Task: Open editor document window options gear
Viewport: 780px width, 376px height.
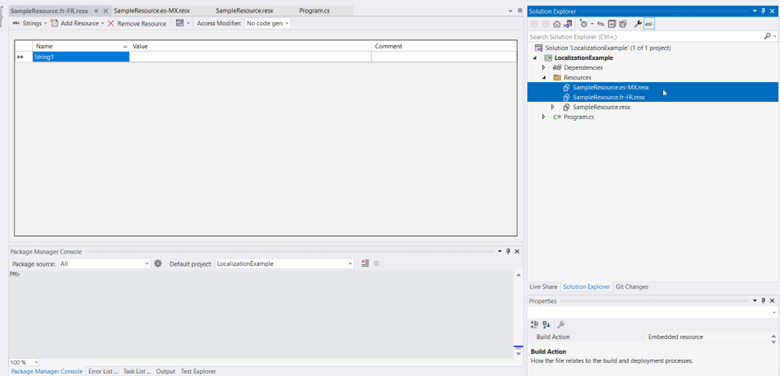Action: (x=520, y=10)
